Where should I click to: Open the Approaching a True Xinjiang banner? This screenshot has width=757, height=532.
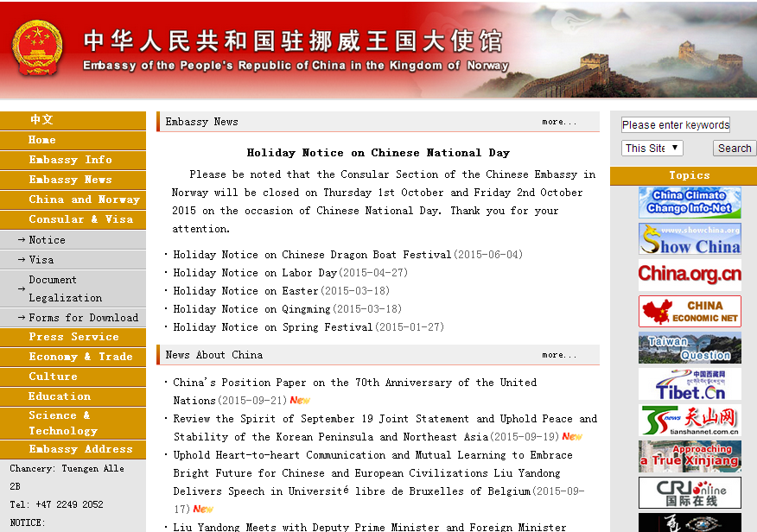click(689, 457)
